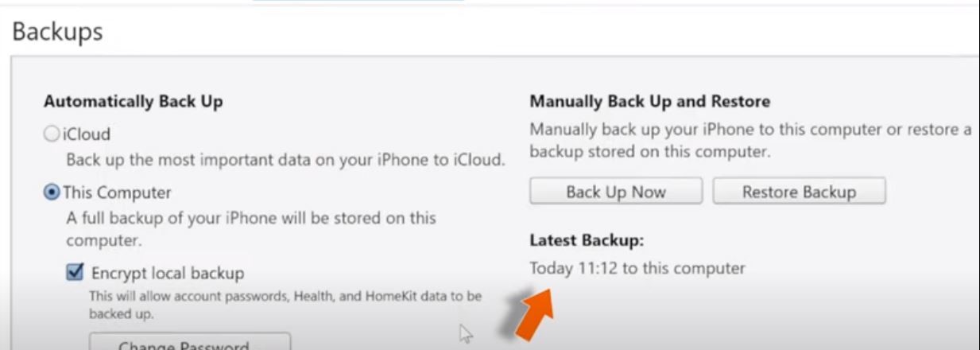Image resolution: width=980 pixels, height=350 pixels.
Task: Click the Today 11:12 backup timestamp
Action: [637, 268]
